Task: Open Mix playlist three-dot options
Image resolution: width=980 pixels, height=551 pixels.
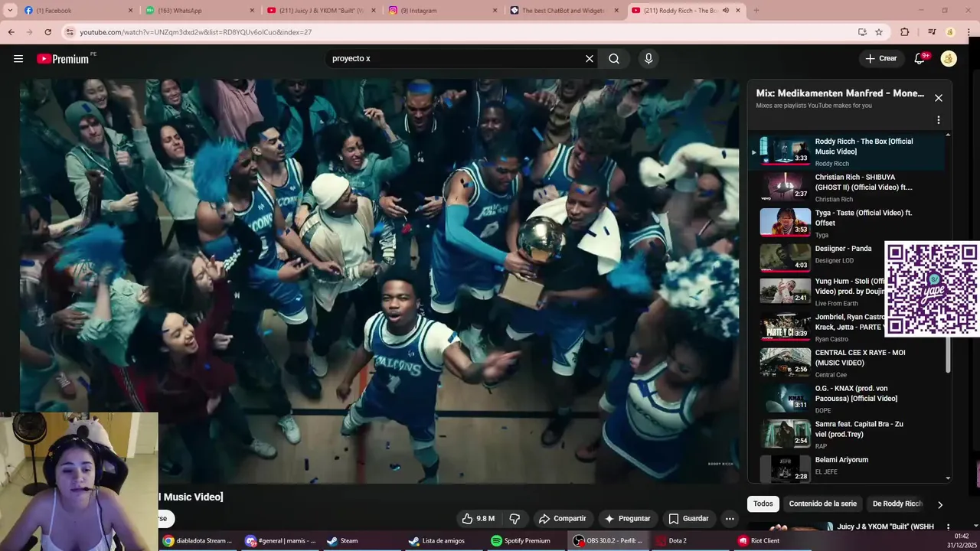Action: (939, 120)
